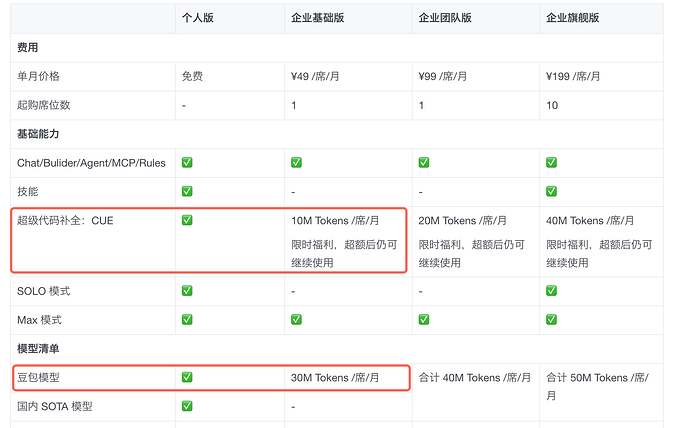Click the 起购席位数 row label

click(44, 105)
